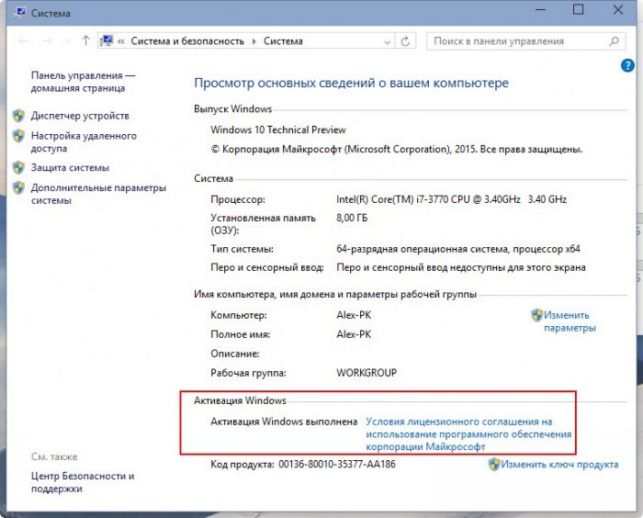This screenshot has width=643, height=518.
Task: Click shield icon beside Диспетчер устройств
Action: coord(18,116)
